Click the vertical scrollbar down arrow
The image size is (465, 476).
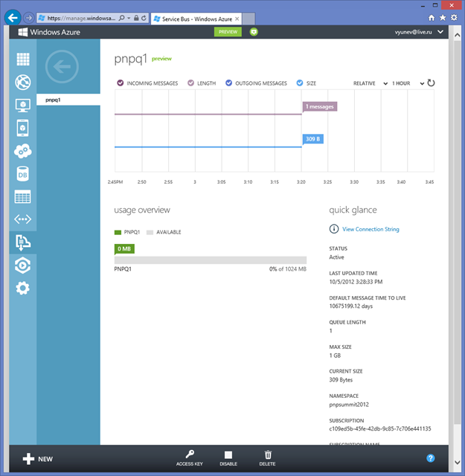(457, 463)
